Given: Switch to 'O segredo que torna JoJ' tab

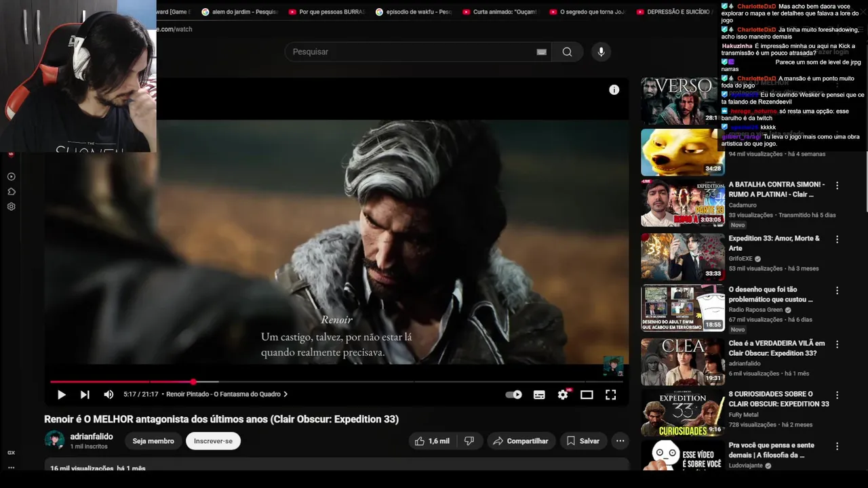Looking at the screenshot, I should (x=589, y=12).
